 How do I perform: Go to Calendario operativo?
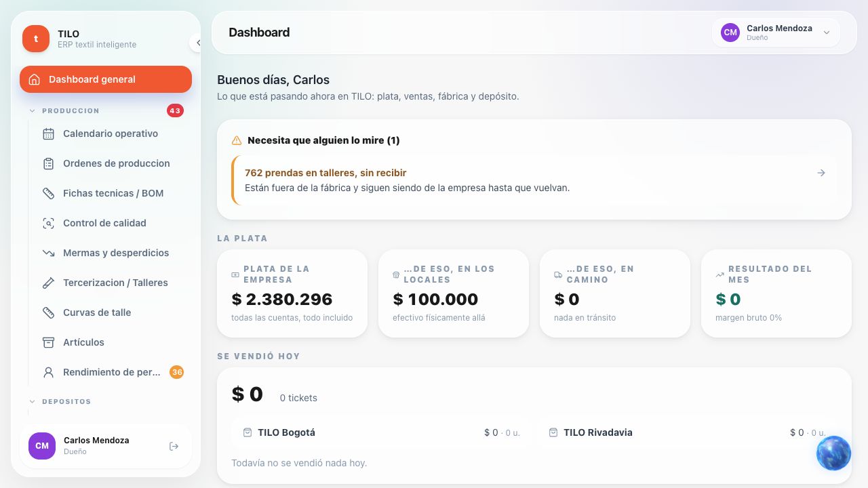[111, 134]
